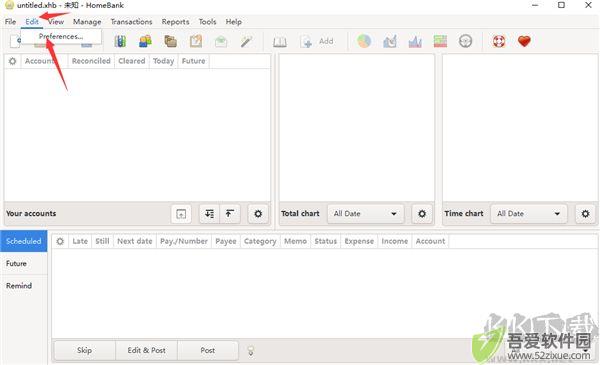Open Assignments magic wand toolbar icon
The width and height of the screenshot is (600, 365).
(x=246, y=41)
